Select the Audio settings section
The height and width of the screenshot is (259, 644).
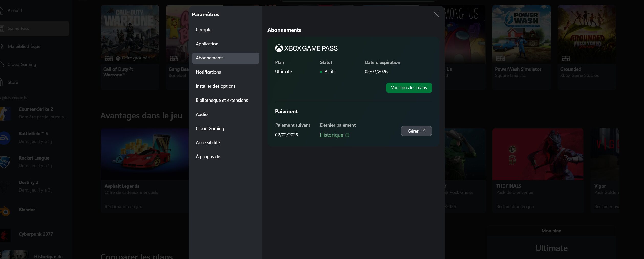(201, 114)
